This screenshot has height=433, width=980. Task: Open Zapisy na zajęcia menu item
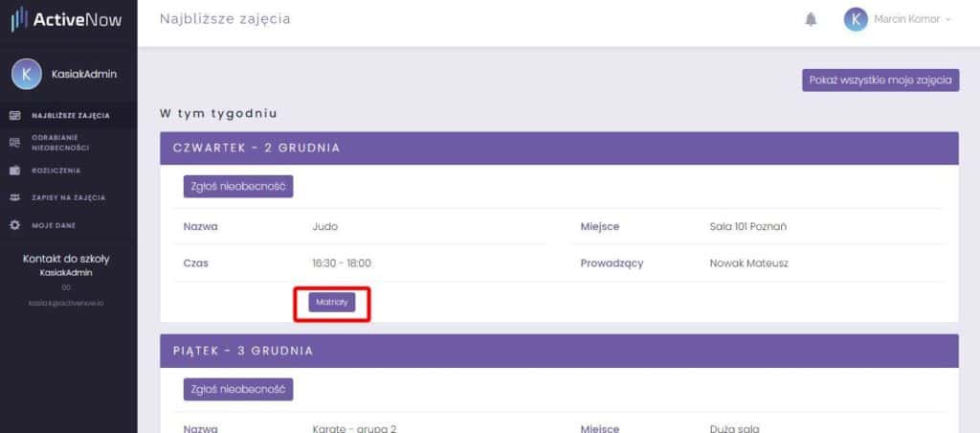click(69, 197)
